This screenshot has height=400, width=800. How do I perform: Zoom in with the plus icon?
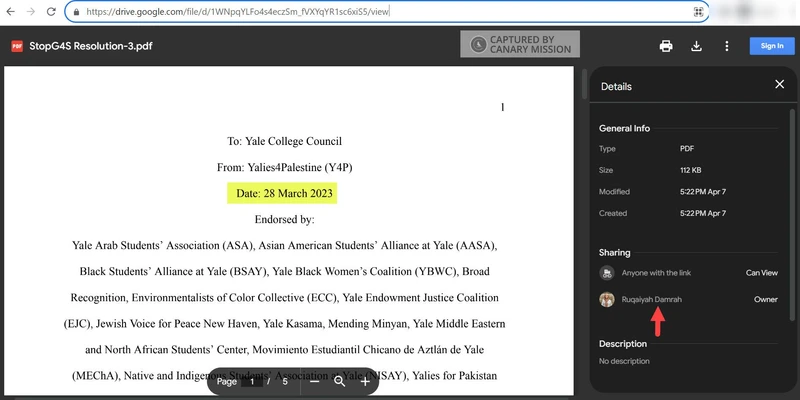point(365,382)
